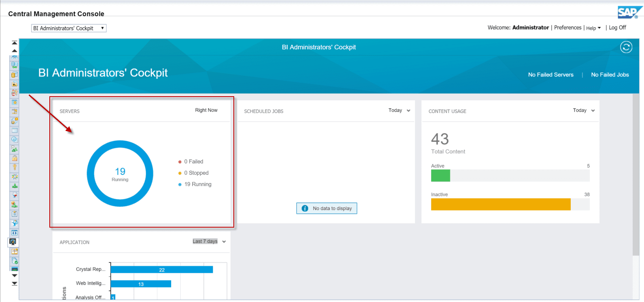
Task: Move sidebar icon list up one step
Action: [15, 51]
